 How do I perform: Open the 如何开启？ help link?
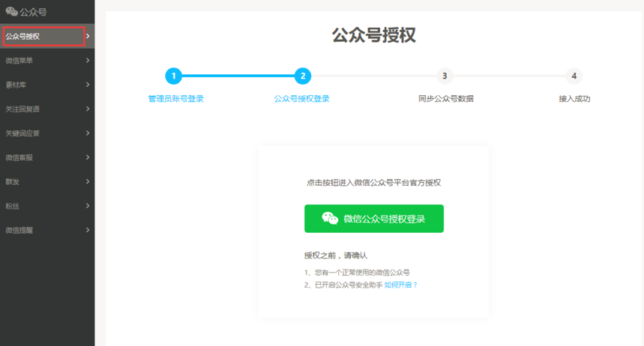[401, 285]
